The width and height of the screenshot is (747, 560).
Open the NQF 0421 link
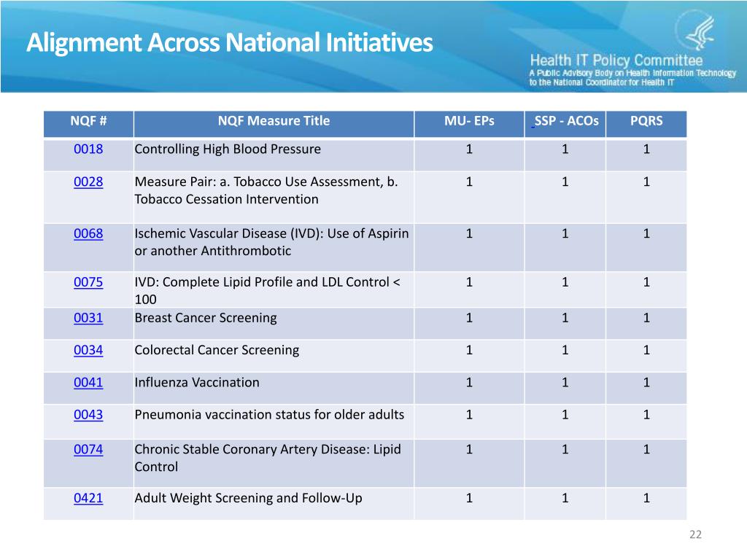click(88, 499)
